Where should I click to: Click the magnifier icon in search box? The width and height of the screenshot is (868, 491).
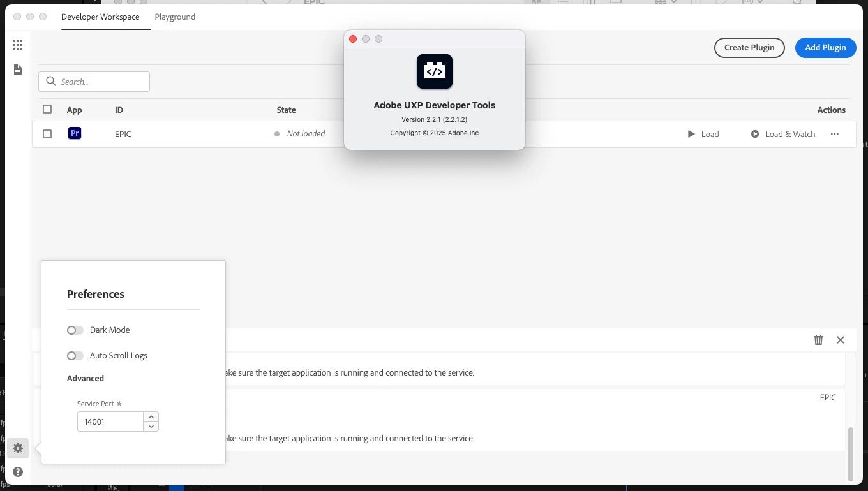(51, 82)
